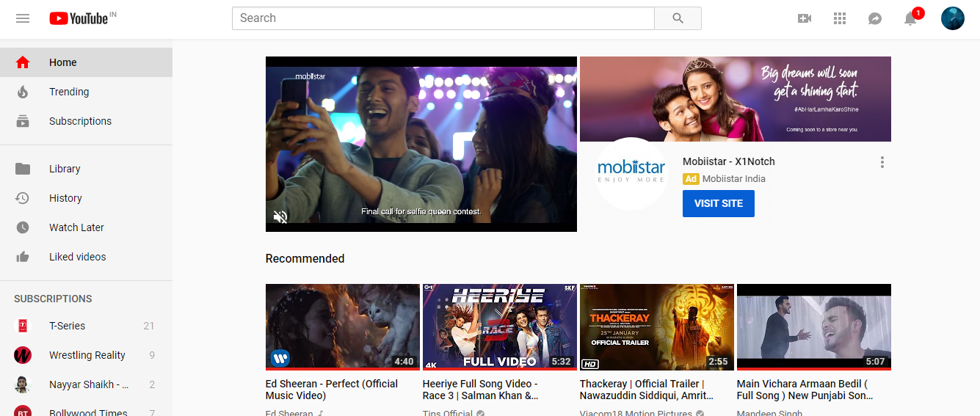Click the 5:32 duration badge
This screenshot has width=980, height=416.
coord(561,361)
